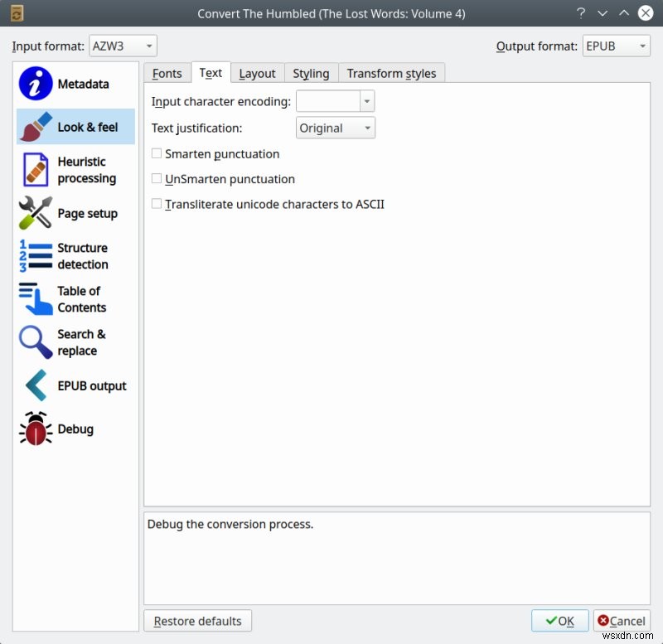This screenshot has width=663, height=644.
Task: Open the Input format AZW3 selector
Action: 123,46
